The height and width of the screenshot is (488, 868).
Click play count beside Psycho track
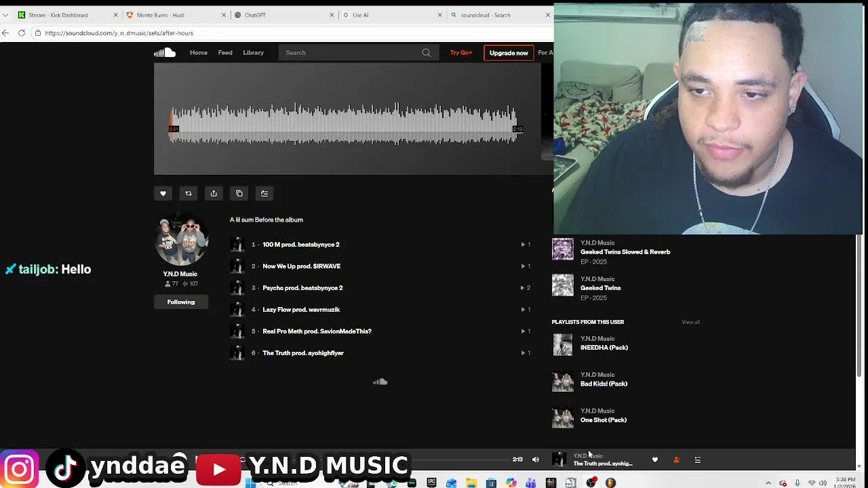[526, 288]
